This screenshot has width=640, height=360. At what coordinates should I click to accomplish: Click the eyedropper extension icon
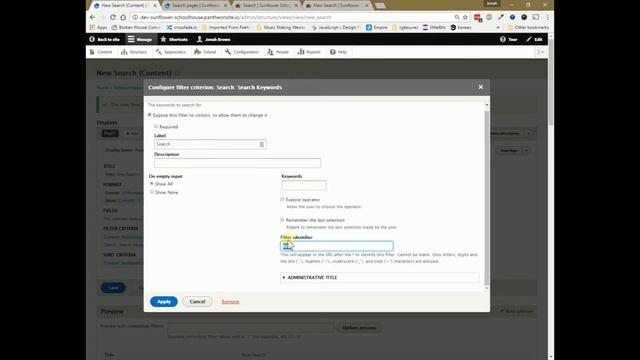tap(500, 17)
